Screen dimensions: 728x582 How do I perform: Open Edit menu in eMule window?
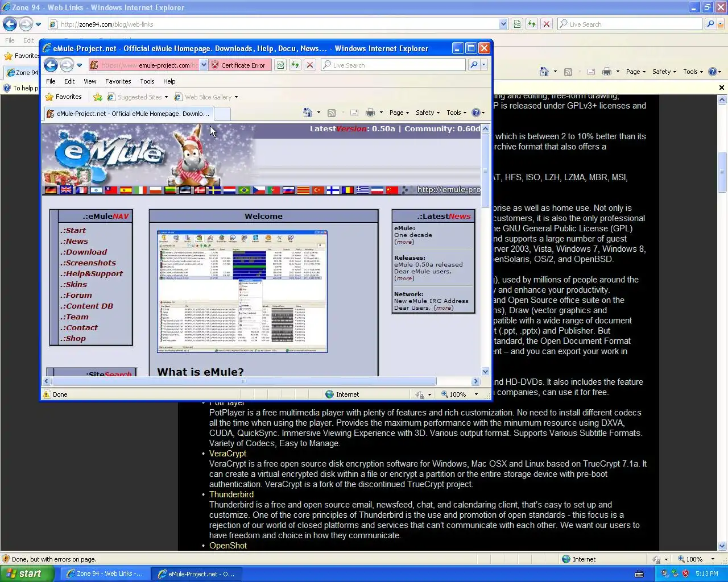pos(69,81)
